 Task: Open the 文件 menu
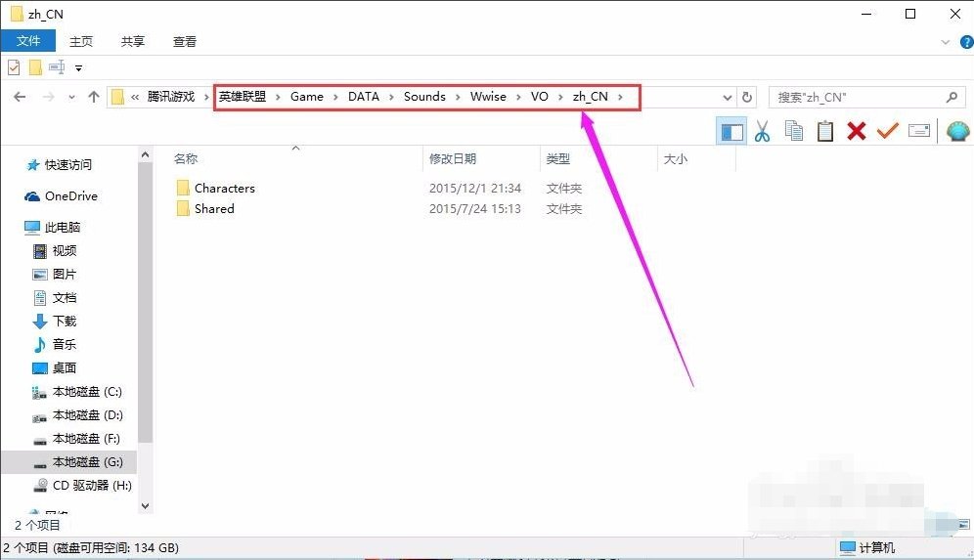tap(28, 41)
